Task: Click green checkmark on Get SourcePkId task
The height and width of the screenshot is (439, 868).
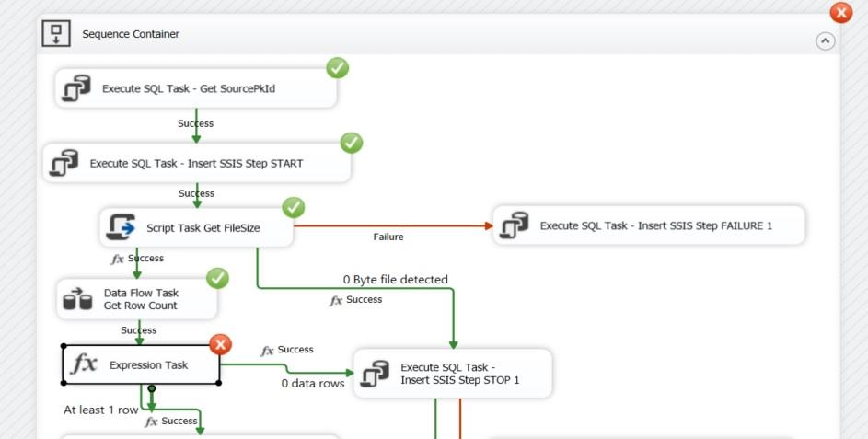Action: (337, 67)
